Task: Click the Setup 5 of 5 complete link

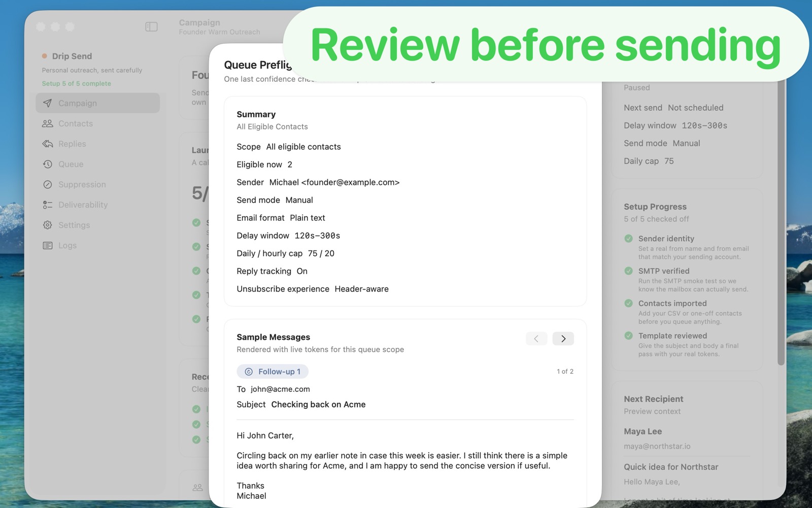Action: click(x=76, y=83)
